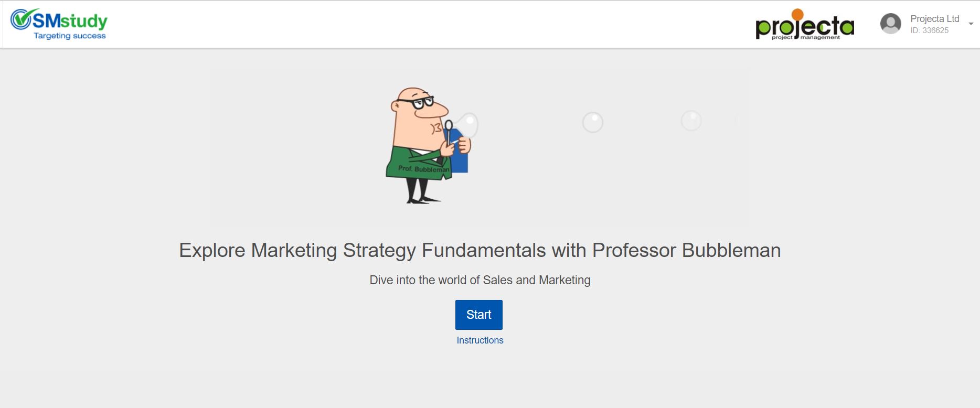Click the grey user profile avatar
Image resolution: width=980 pixels, height=408 pixels.
[890, 24]
